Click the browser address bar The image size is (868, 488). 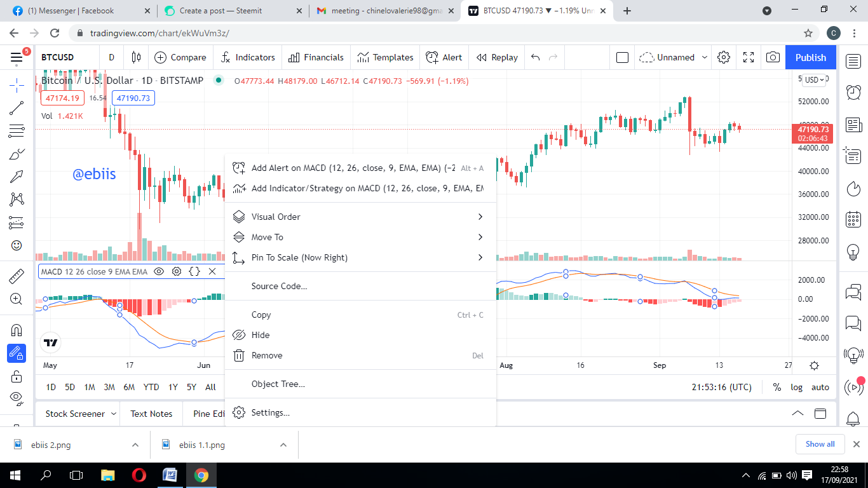(x=438, y=33)
